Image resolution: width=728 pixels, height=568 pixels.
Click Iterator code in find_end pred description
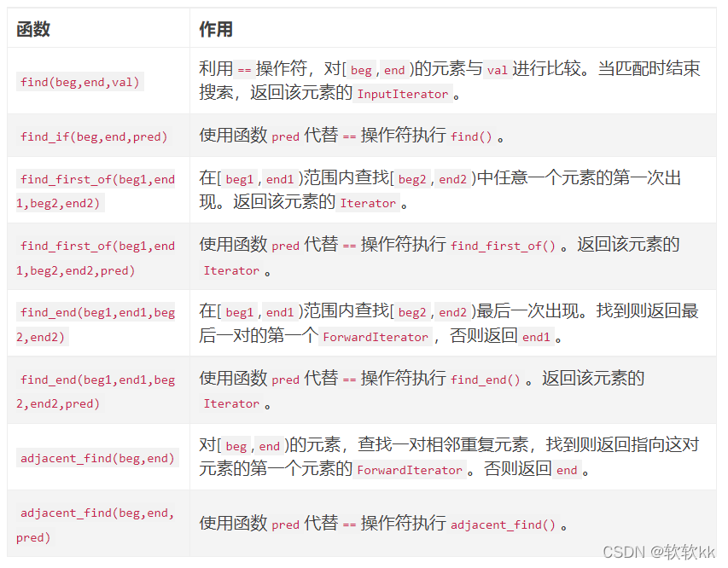231,403
